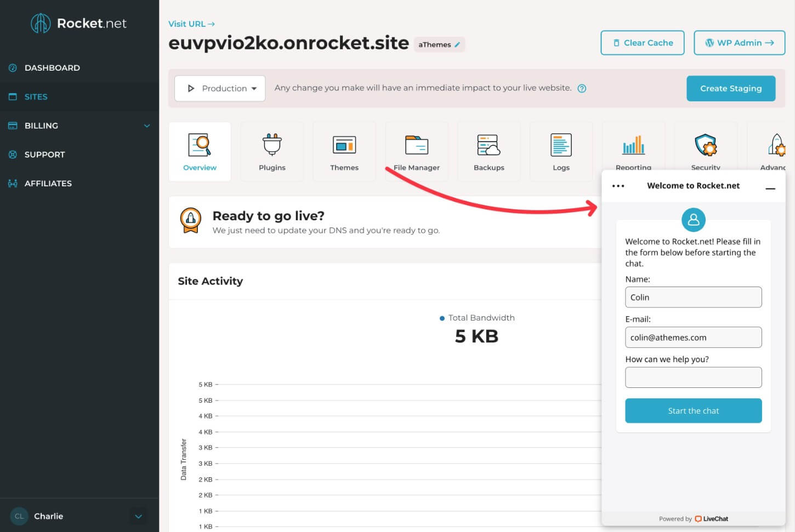The width and height of the screenshot is (795, 532).
Task: Click the Name input field
Action: [x=694, y=298]
